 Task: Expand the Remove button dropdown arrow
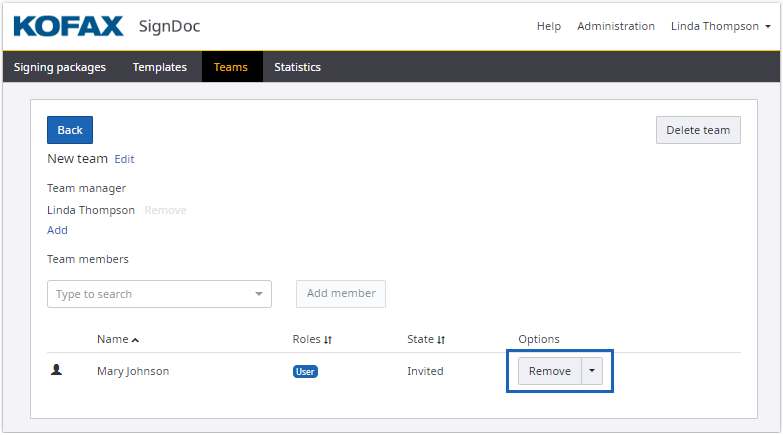(x=592, y=371)
